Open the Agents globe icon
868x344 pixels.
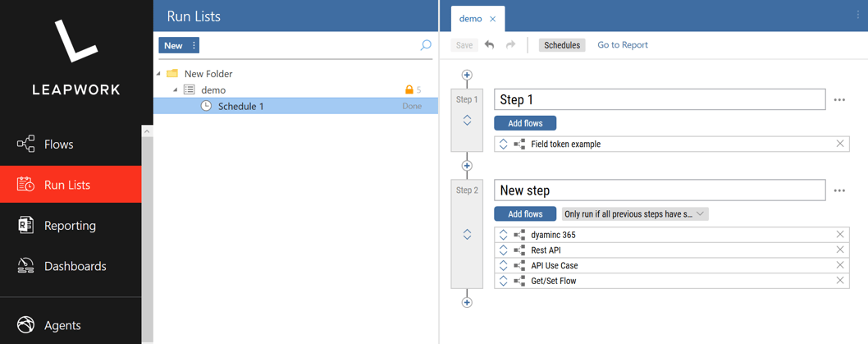25,325
